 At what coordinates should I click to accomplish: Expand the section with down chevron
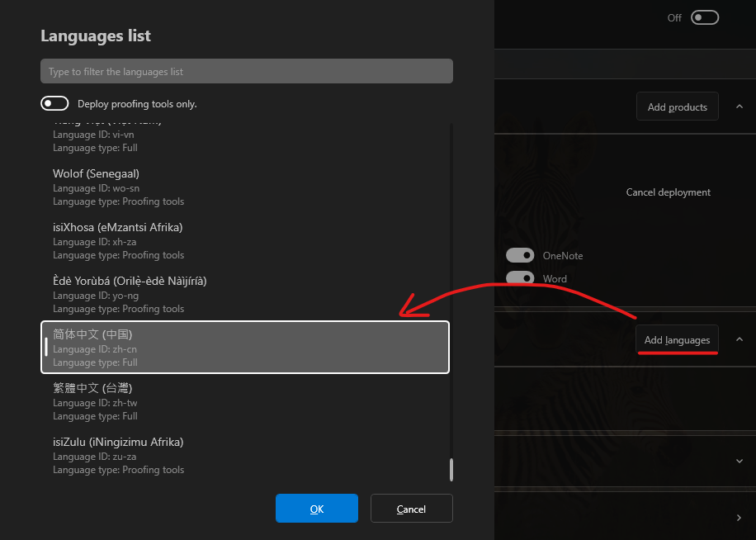pos(739,461)
